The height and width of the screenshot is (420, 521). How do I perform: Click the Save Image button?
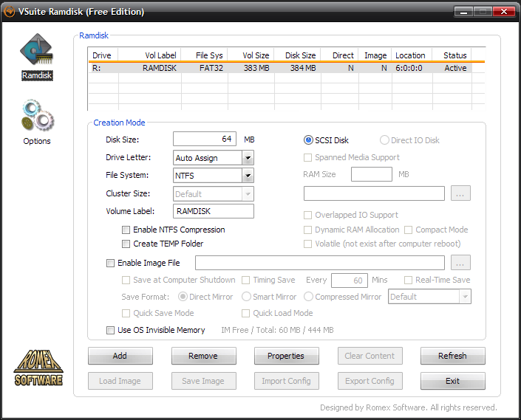[x=204, y=381]
